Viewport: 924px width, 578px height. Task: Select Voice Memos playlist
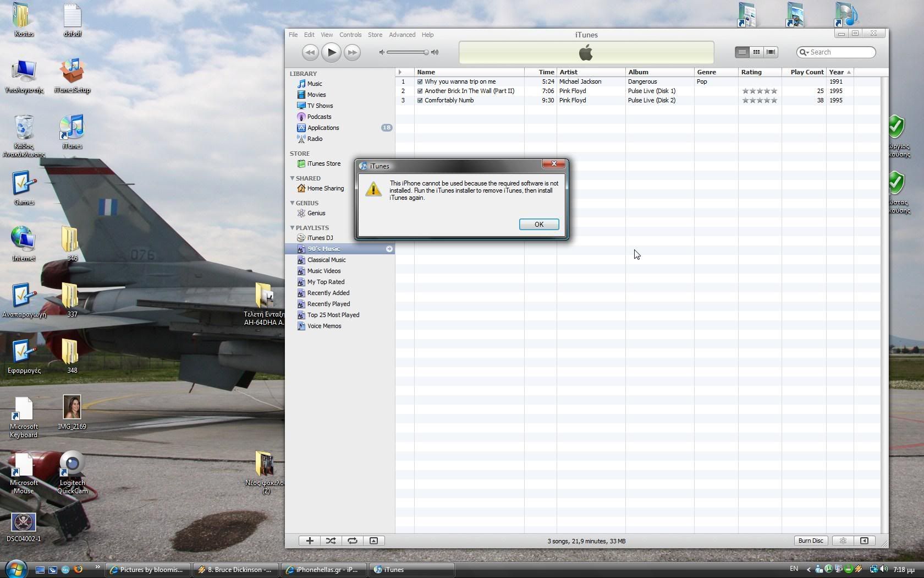(x=324, y=326)
